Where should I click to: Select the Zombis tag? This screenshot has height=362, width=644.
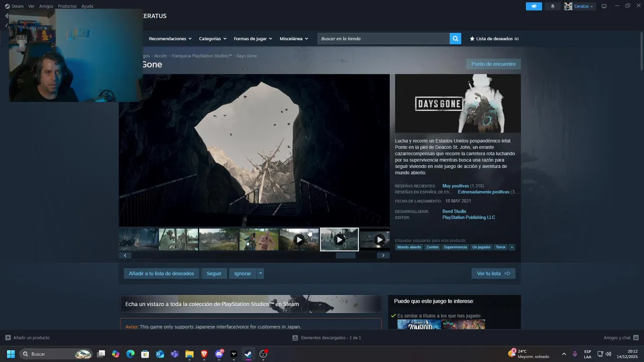[x=433, y=247]
